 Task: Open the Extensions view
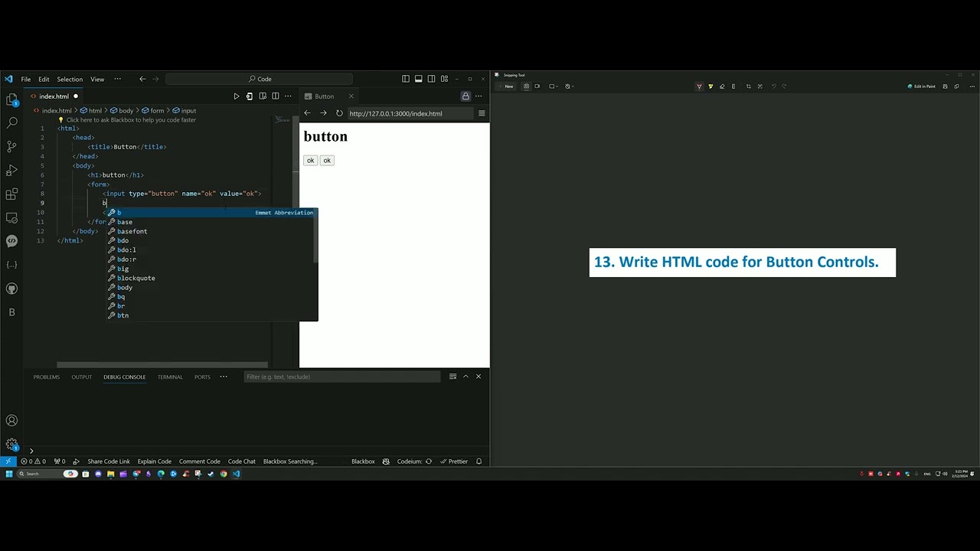(x=11, y=194)
